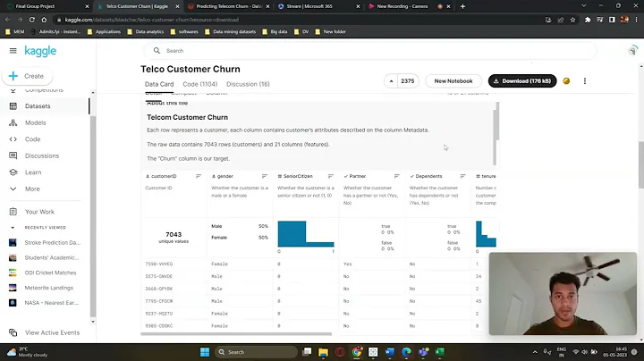Open the browser extensions puzzle icon
The image size is (644, 361).
[x=588, y=20]
